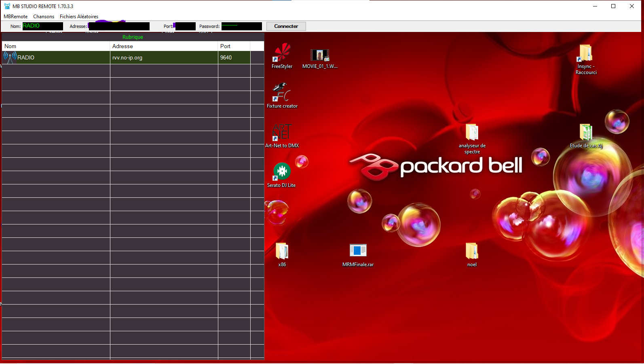Screen dimensions: 644x364
Task: Focus the Adresse input field
Action: tap(119, 26)
